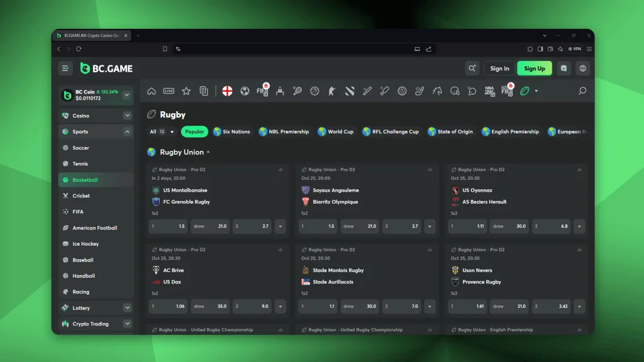
Task: Bet 2 at 9.0 on US Dax
Action: click(252, 306)
